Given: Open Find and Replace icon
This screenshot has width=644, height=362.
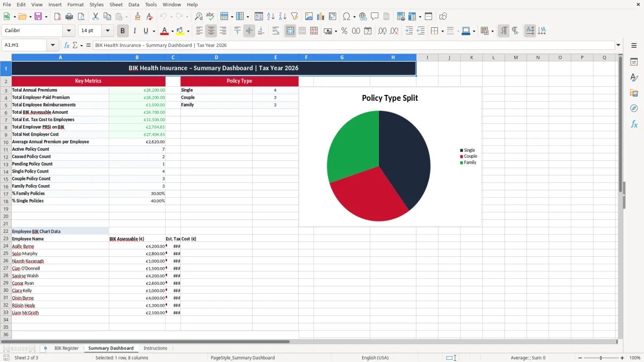Looking at the screenshot, I should click(x=199, y=17).
